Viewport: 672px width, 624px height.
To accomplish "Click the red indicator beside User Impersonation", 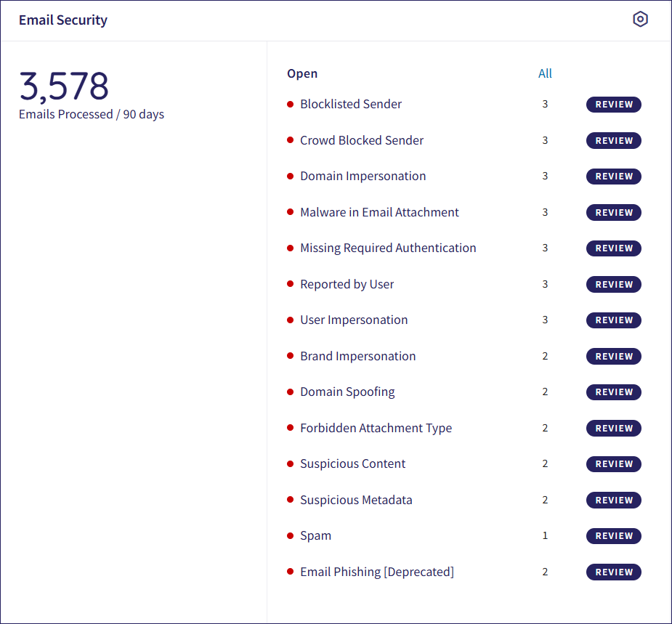I will tap(291, 320).
